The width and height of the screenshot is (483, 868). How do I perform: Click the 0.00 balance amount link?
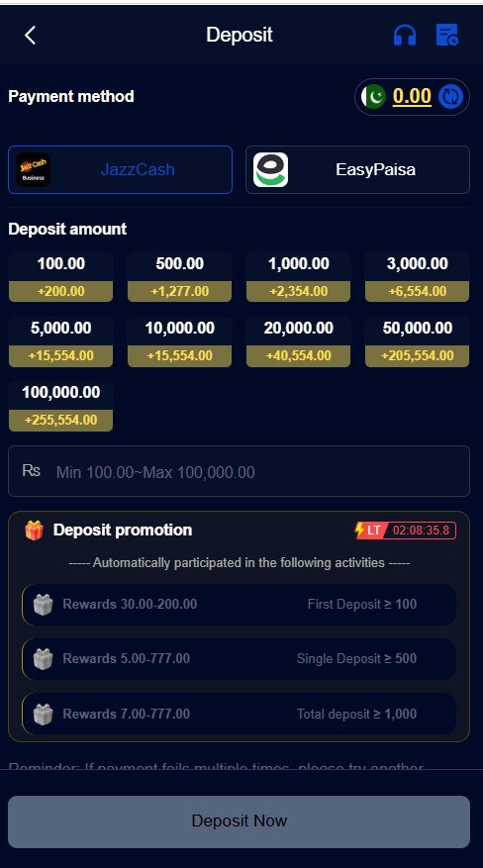(x=412, y=97)
